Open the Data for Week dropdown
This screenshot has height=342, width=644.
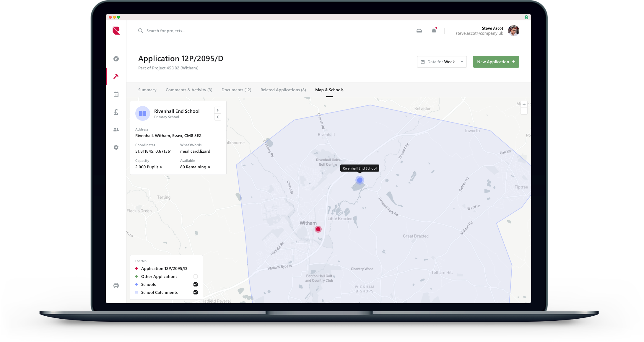pos(442,62)
